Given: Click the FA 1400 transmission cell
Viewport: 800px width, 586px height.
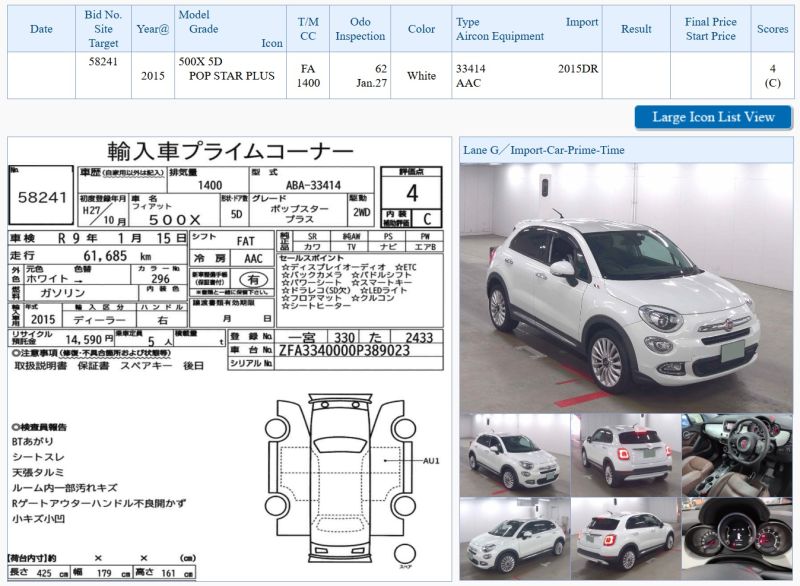Looking at the screenshot, I should click(x=308, y=75).
